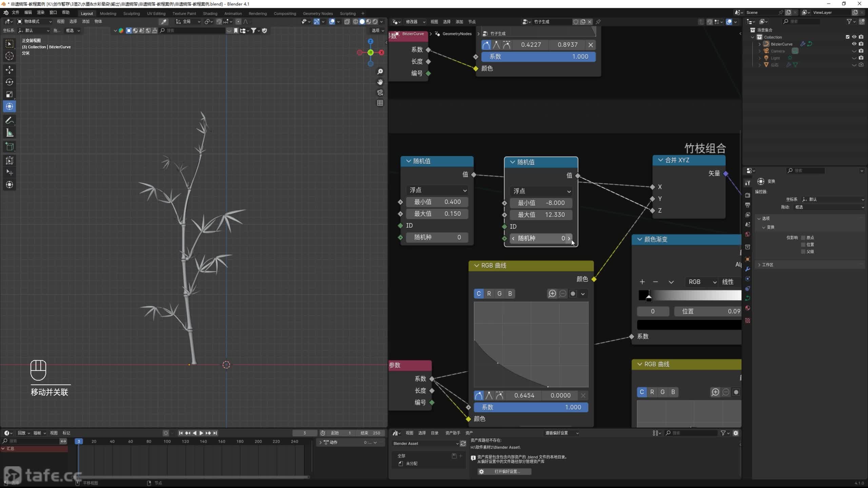Click the 打开偏好设置 button
This screenshot has height=488, width=868.
504,471
